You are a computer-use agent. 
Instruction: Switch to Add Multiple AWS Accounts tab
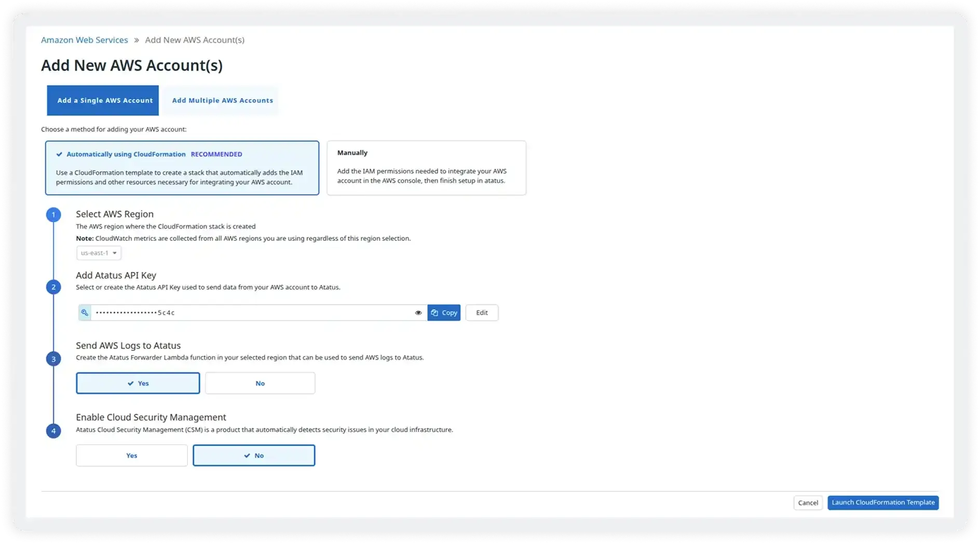point(222,100)
